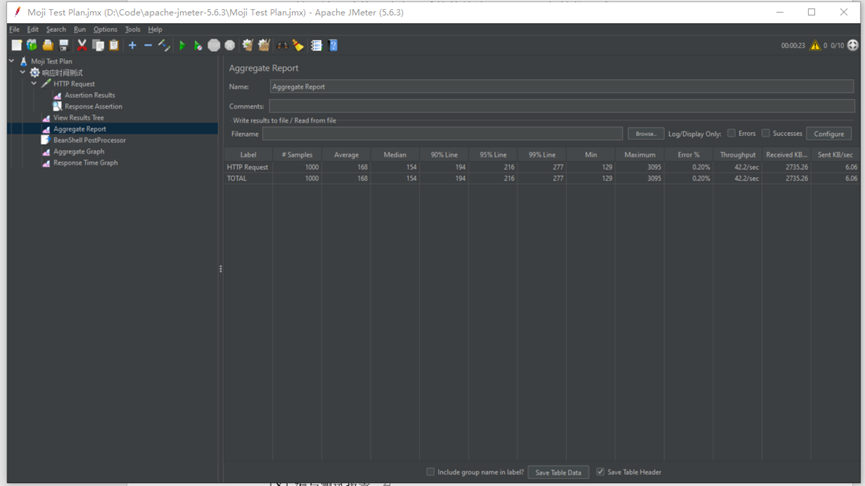Open the Templates icon in toolbar
865x486 pixels.
coord(32,45)
